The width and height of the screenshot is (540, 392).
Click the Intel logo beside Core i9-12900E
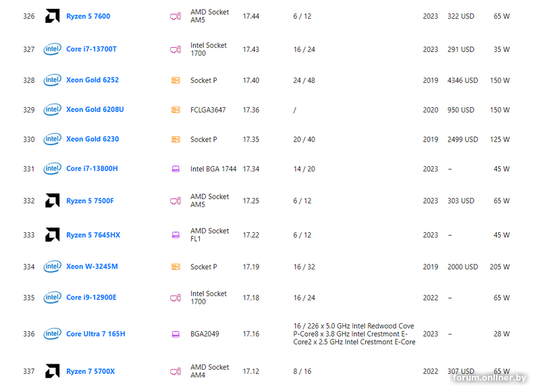point(53,298)
